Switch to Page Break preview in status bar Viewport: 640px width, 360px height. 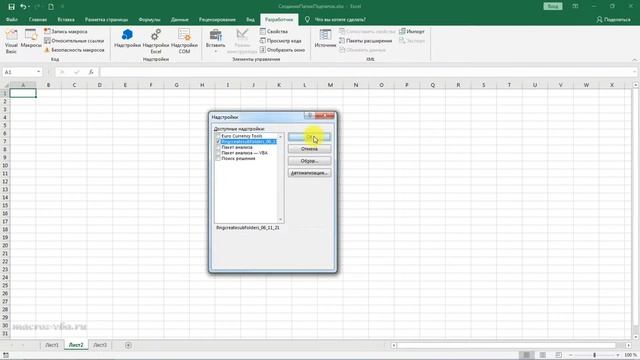(558, 355)
